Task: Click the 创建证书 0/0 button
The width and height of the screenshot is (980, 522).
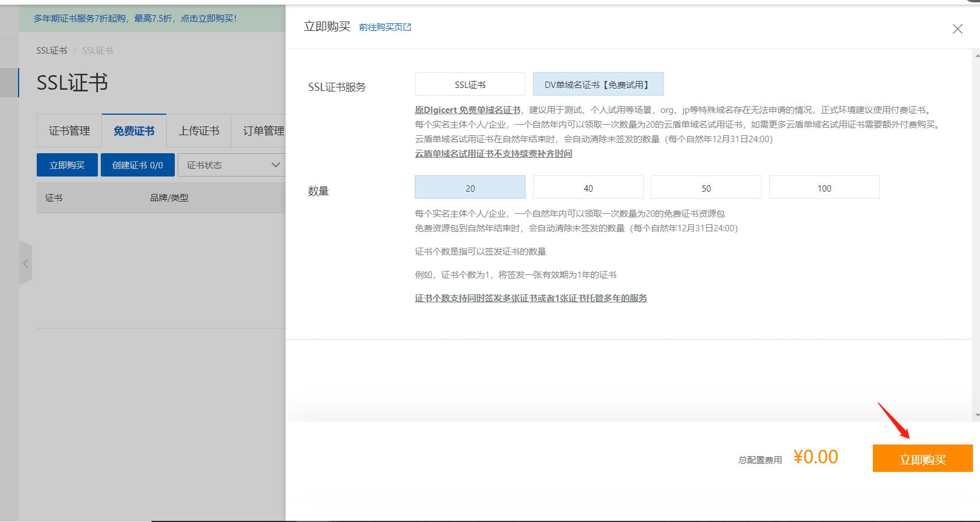Action: [x=138, y=165]
